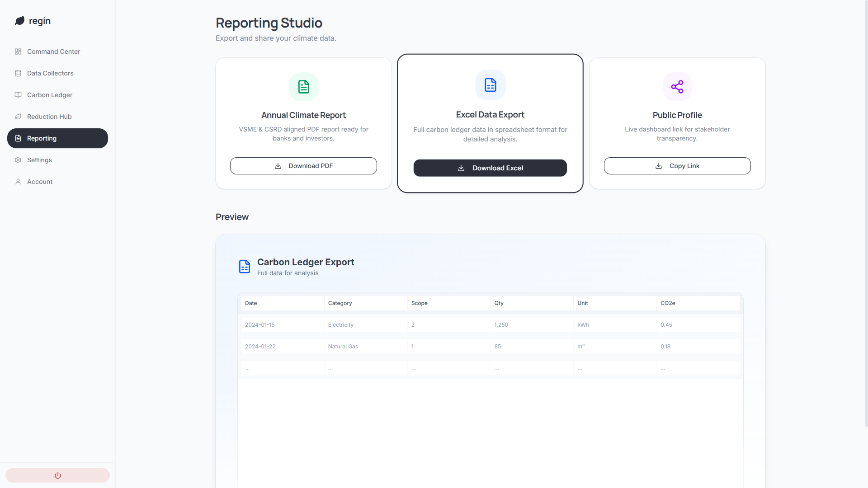
Task: Click the blue Excel Data Export spreadsheet icon
Action: [x=491, y=85]
